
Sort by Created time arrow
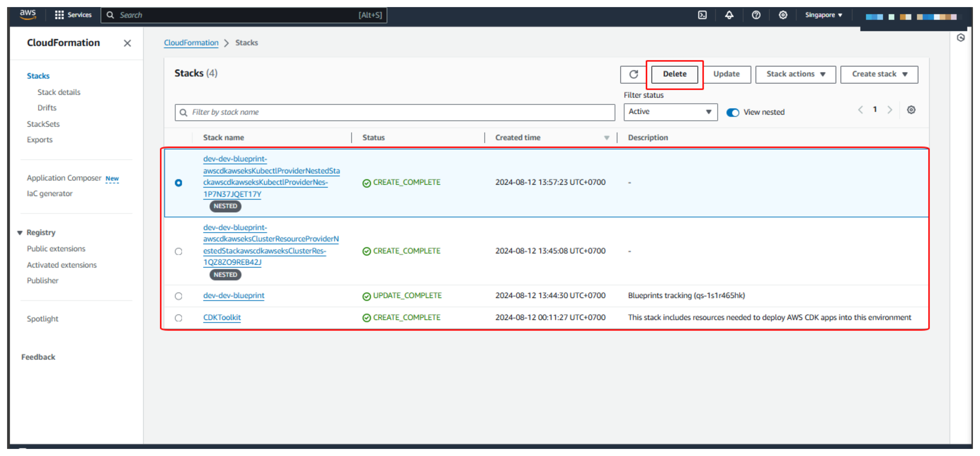[x=606, y=138]
